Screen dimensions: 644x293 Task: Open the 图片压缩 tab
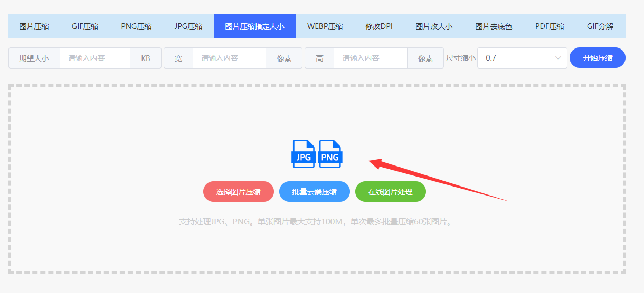[x=34, y=26]
